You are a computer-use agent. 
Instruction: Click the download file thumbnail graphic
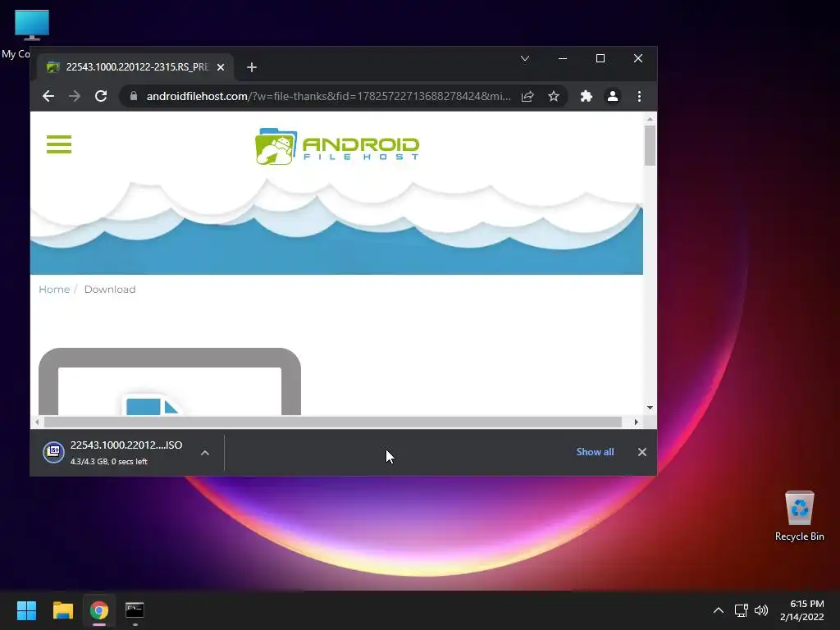click(x=170, y=381)
